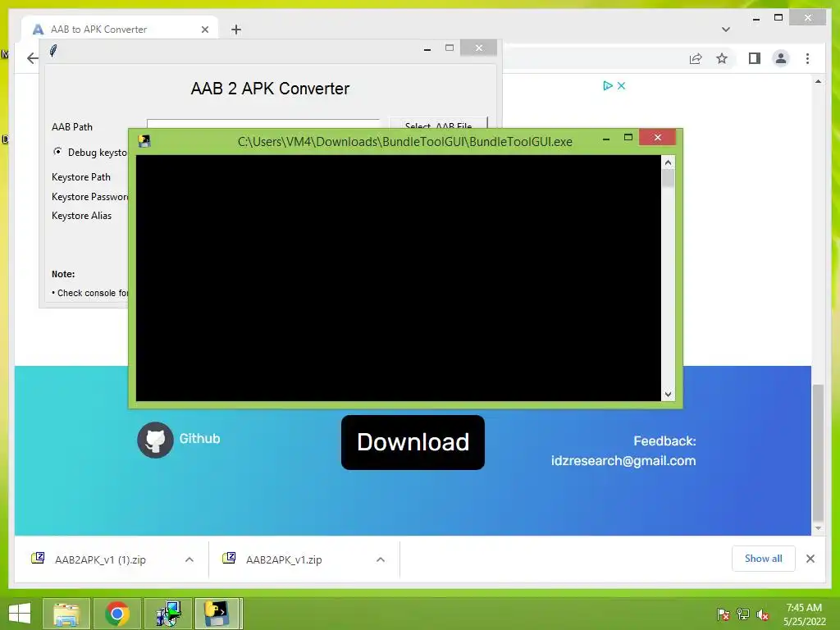Close the AAB to APK Converter tab
840x630 pixels.
pos(204,30)
